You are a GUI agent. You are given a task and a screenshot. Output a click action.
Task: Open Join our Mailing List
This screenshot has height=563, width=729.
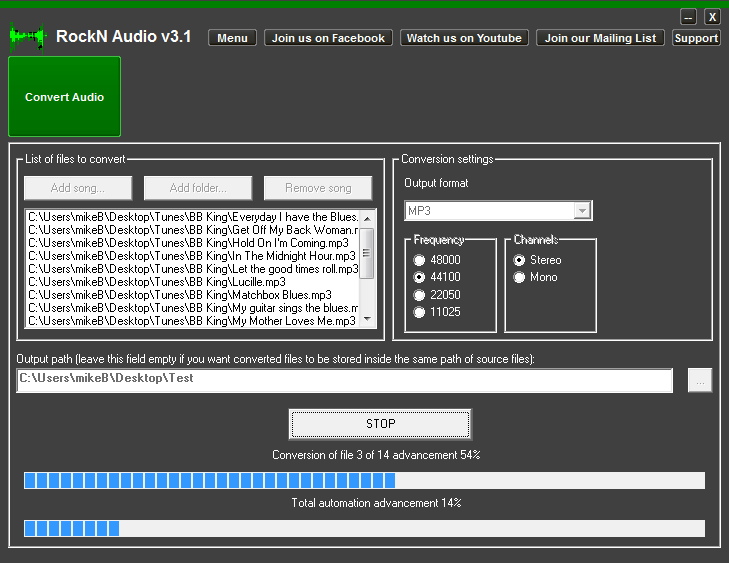(600, 38)
